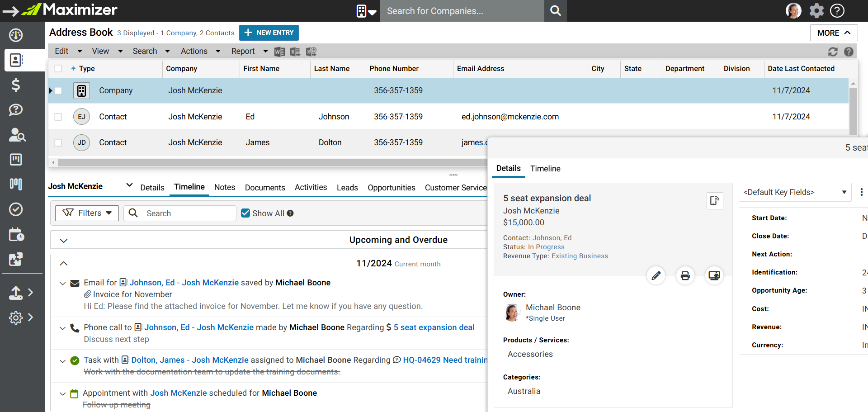Collapse the 11/2024 section
This screenshot has width=868, height=412.
(64, 263)
